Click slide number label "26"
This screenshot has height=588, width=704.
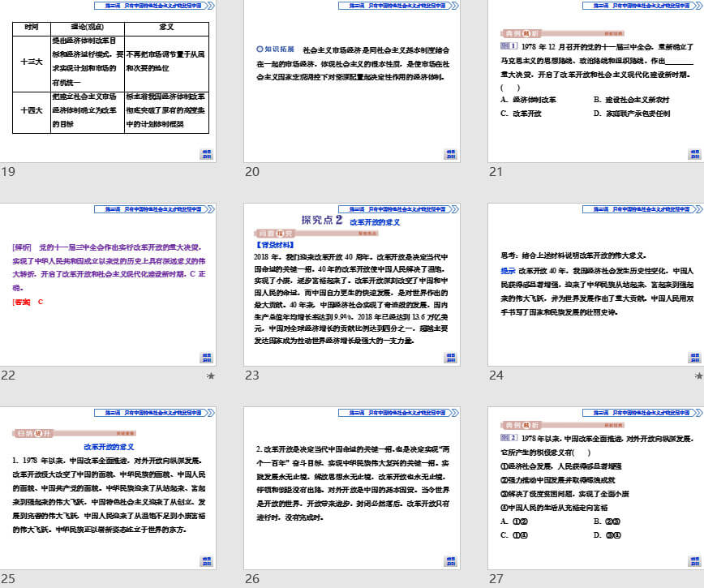click(x=252, y=578)
